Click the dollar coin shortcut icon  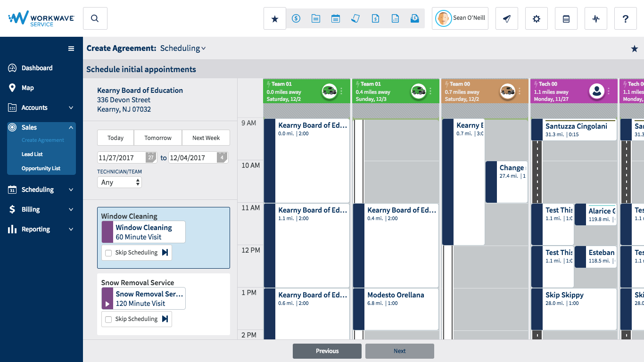coord(296,19)
